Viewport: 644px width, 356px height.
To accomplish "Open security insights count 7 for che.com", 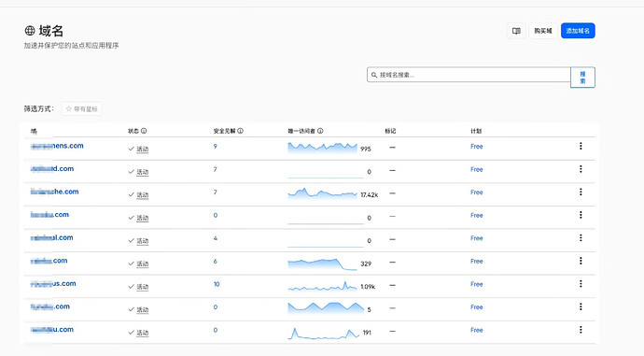I will tap(216, 192).
